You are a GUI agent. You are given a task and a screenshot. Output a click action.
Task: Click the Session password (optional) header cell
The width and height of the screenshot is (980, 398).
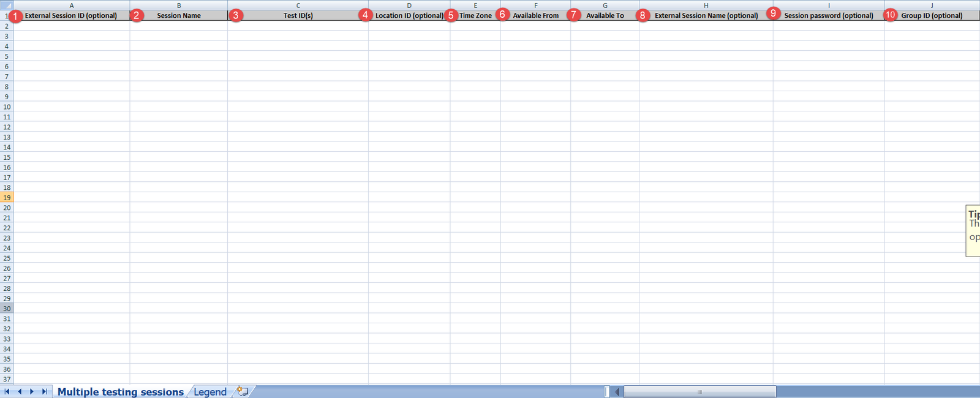click(x=829, y=16)
